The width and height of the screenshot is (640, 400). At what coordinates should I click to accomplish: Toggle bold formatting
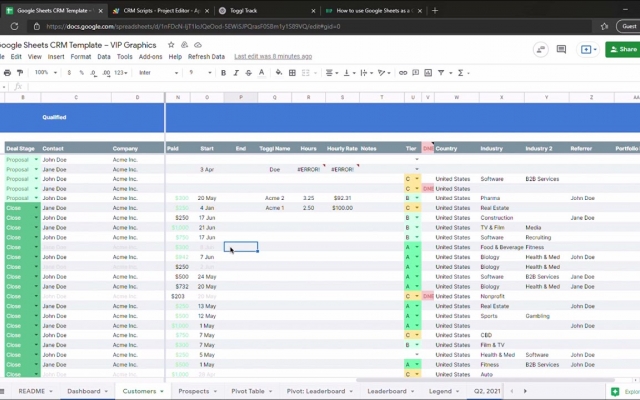tap(223, 73)
